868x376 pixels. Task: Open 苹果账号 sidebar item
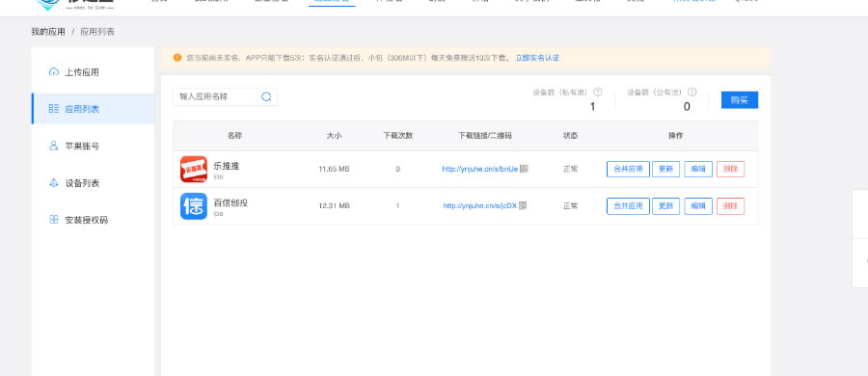(93, 147)
